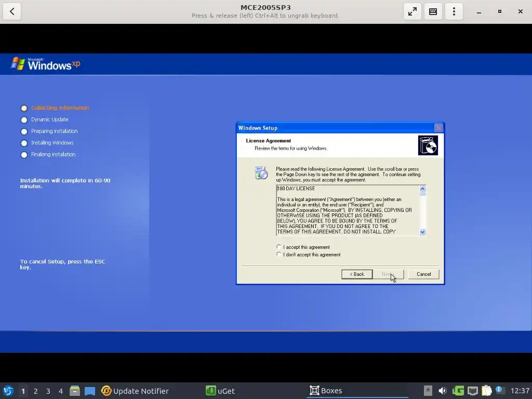Click the setup CD box icon in dialog header
The image size is (532, 399).
click(428, 145)
